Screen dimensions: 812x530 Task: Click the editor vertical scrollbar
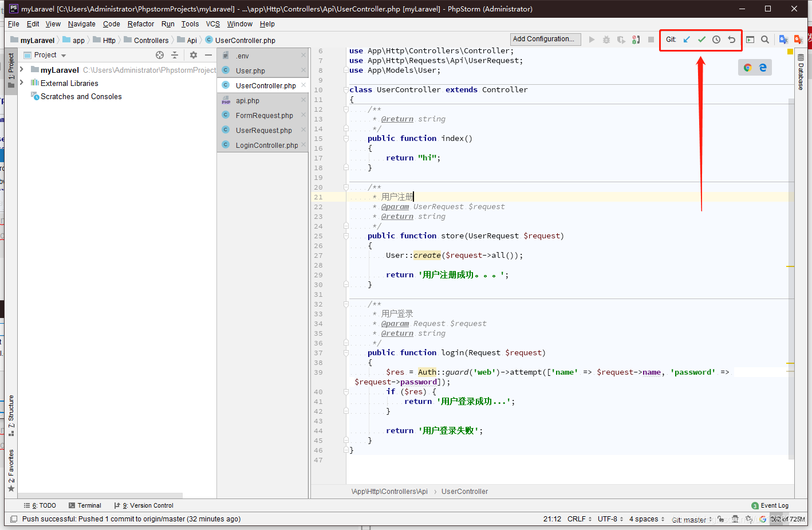click(x=791, y=278)
